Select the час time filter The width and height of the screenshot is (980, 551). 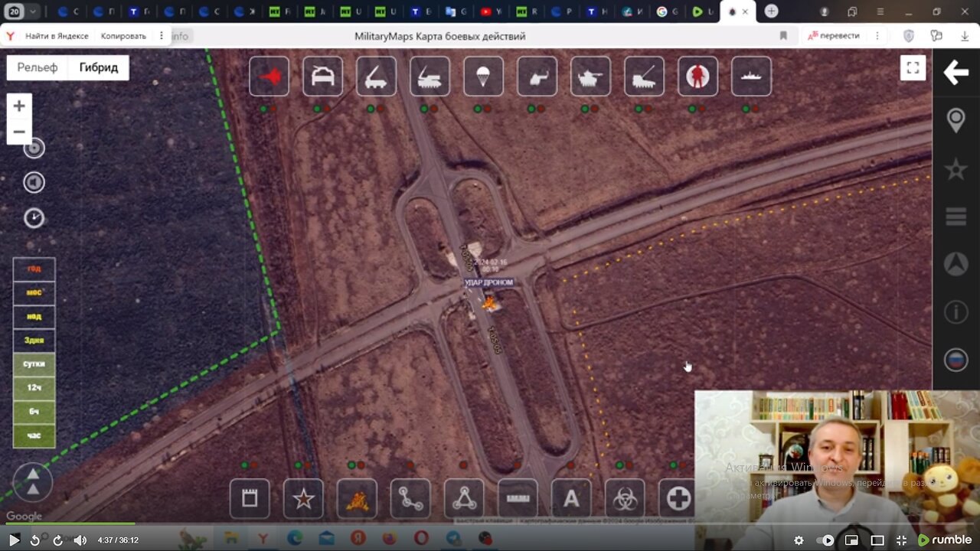pyautogui.click(x=34, y=435)
